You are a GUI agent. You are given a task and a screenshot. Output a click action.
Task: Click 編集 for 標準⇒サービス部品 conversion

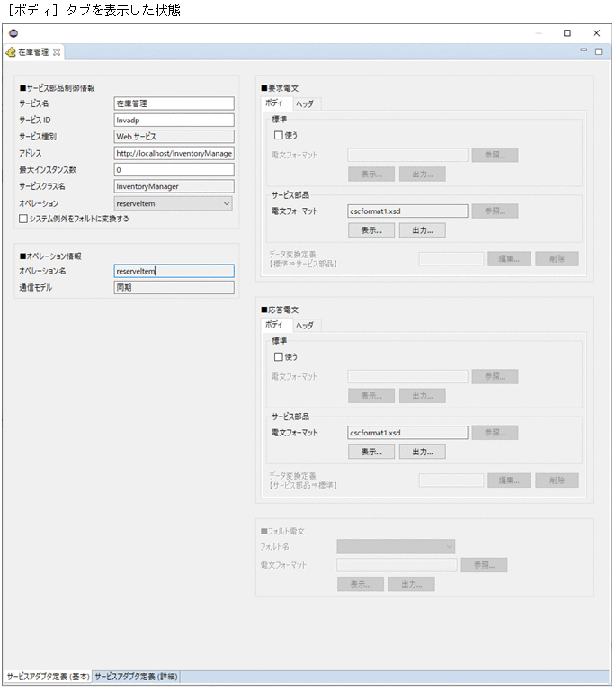(x=509, y=259)
